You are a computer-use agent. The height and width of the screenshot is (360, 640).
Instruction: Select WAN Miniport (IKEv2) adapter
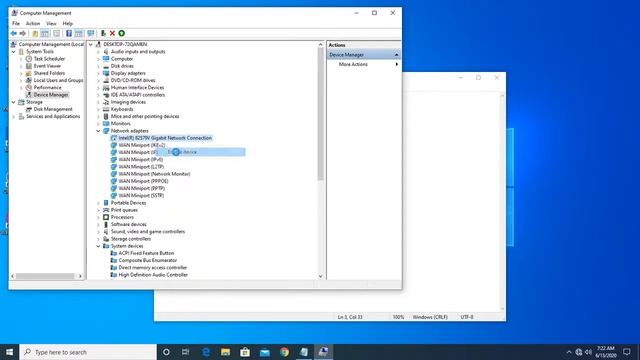(142, 145)
